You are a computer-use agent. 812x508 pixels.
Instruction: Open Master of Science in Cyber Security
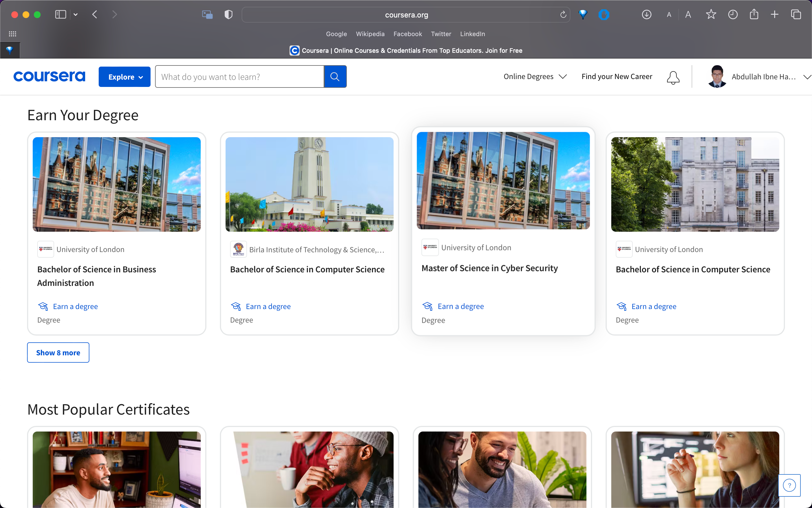point(489,268)
